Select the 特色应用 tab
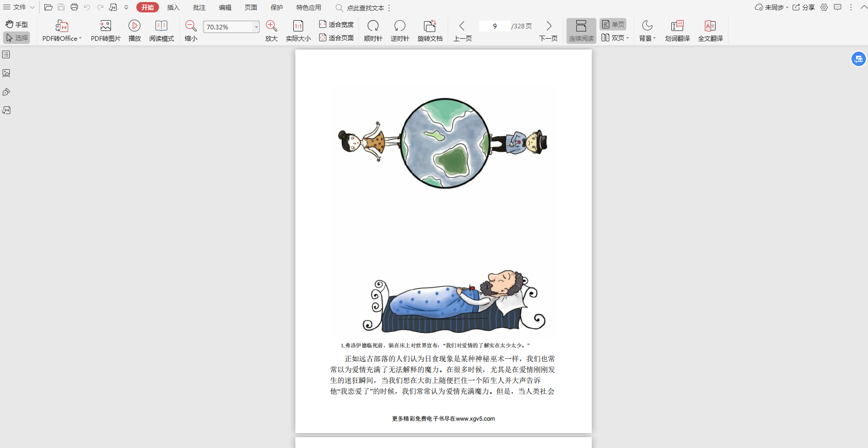The image size is (868, 448). pyautogui.click(x=309, y=7)
